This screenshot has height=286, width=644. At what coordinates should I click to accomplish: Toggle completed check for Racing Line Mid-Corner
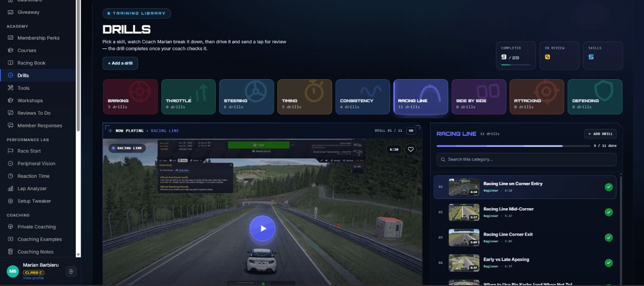[609, 212]
